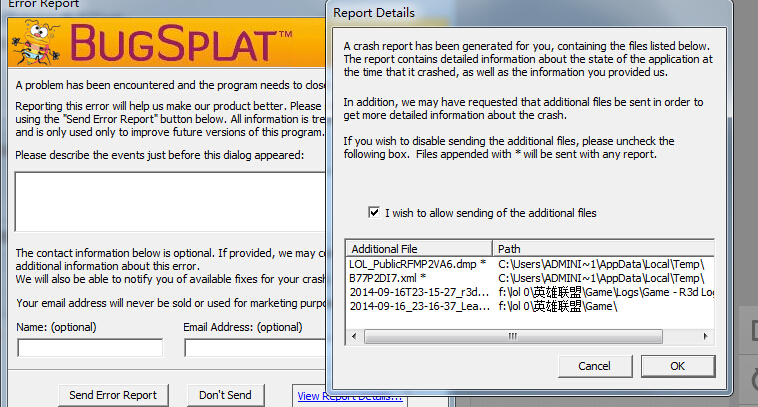Focus the event description text box

170,201
